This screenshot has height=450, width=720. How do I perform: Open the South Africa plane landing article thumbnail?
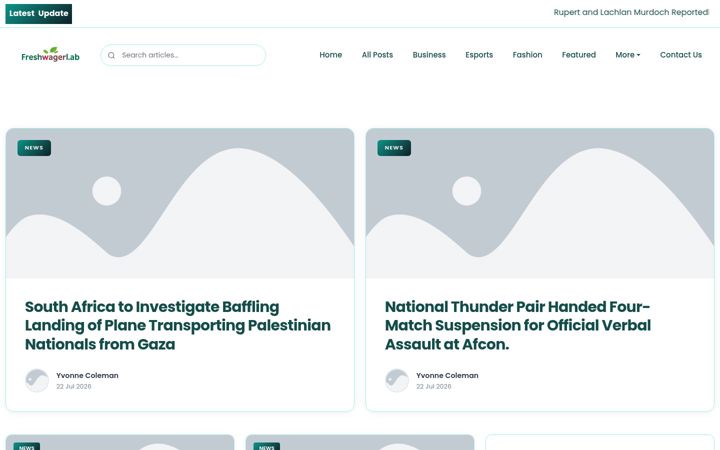coord(180,203)
